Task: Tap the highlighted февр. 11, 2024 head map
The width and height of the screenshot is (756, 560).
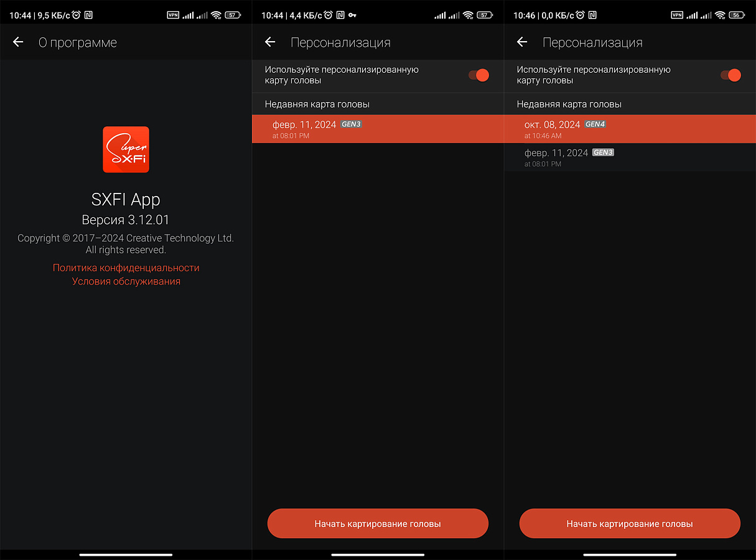Action: pos(378,129)
